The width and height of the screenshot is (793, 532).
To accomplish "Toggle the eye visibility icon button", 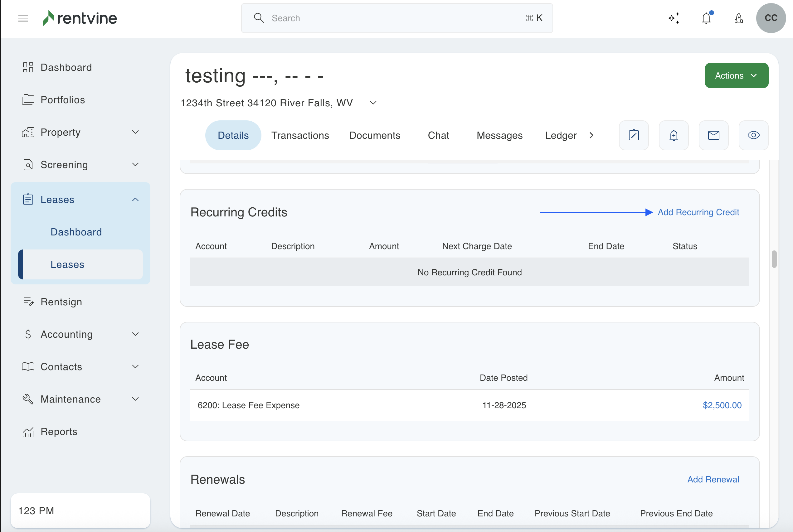I will pyautogui.click(x=753, y=135).
